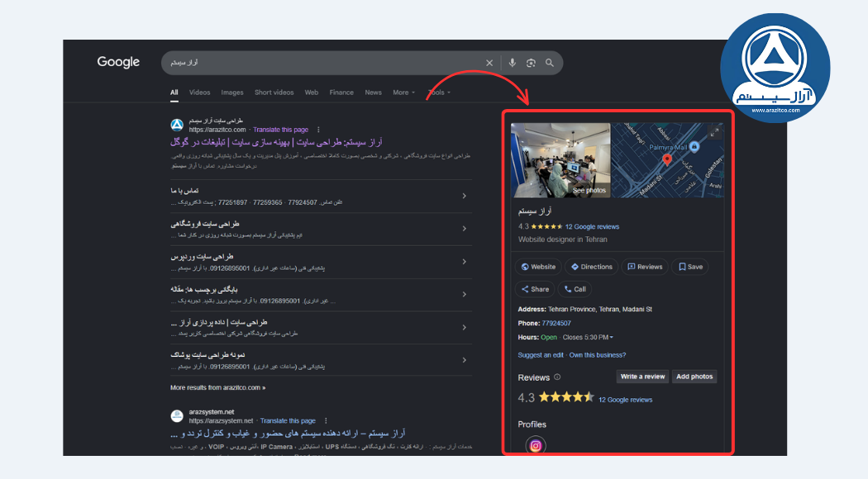Screen dimensions: 868x479
Task: Open Google Lens image search icon
Action: click(x=531, y=63)
